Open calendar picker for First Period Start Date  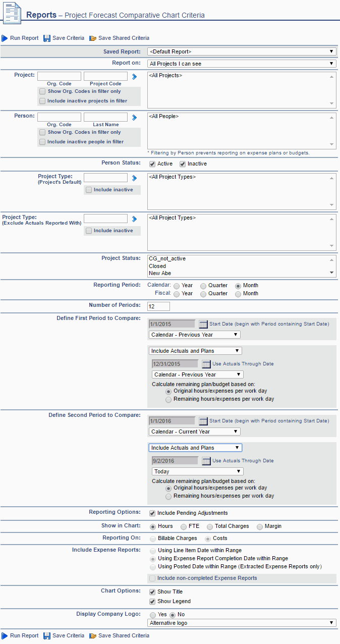tap(203, 324)
